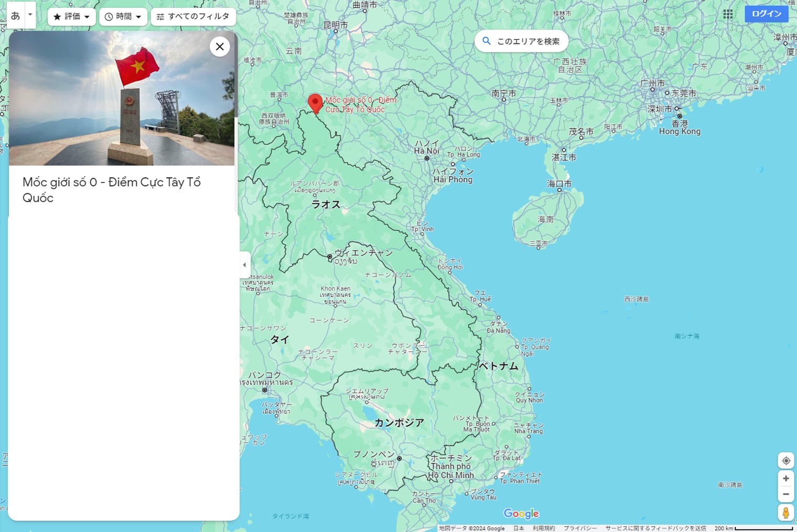Open the 評価 rating filter dropdown
The image size is (797, 532).
pyautogui.click(x=72, y=17)
